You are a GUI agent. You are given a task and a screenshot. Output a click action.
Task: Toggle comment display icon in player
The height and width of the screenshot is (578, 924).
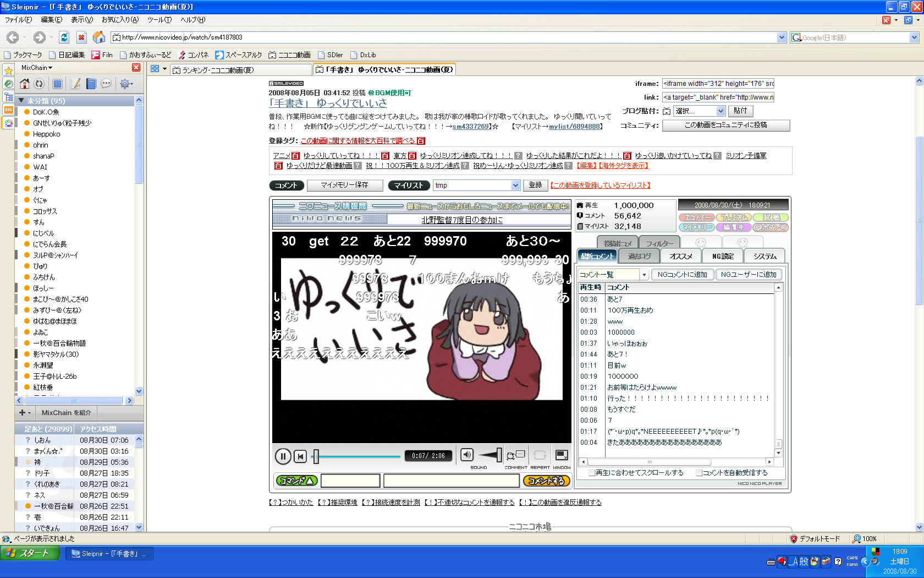pyautogui.click(x=515, y=455)
